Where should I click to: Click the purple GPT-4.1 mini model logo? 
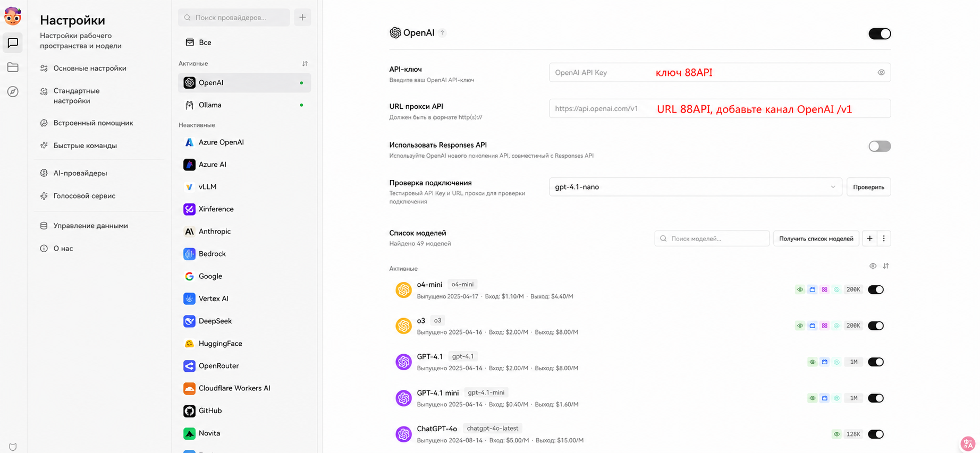pos(403,398)
